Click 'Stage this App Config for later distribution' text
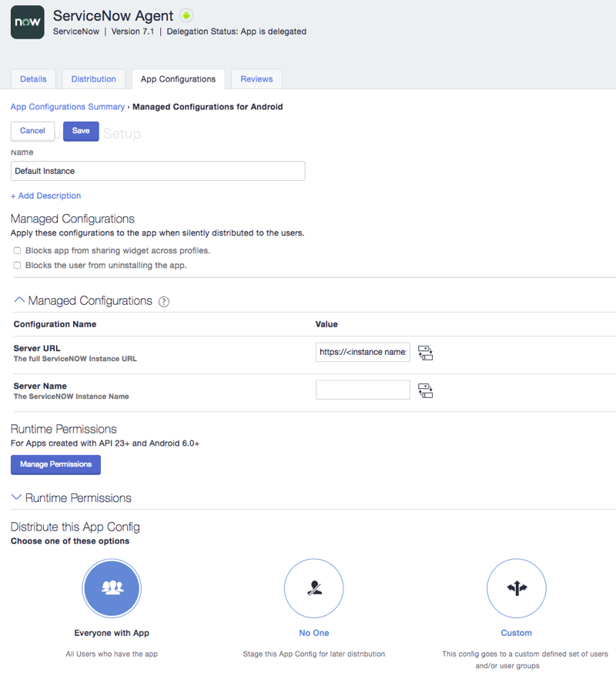The height and width of the screenshot is (686, 616). 313,654
